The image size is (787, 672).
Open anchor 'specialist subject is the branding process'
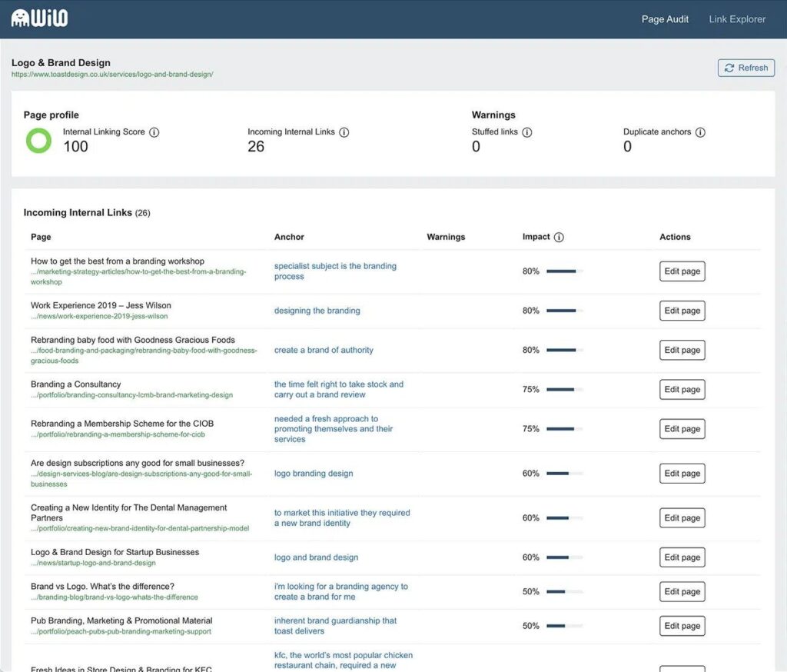(335, 271)
